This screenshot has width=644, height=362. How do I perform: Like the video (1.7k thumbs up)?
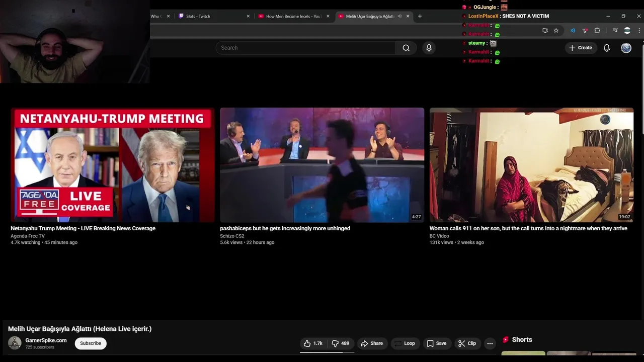point(313,343)
